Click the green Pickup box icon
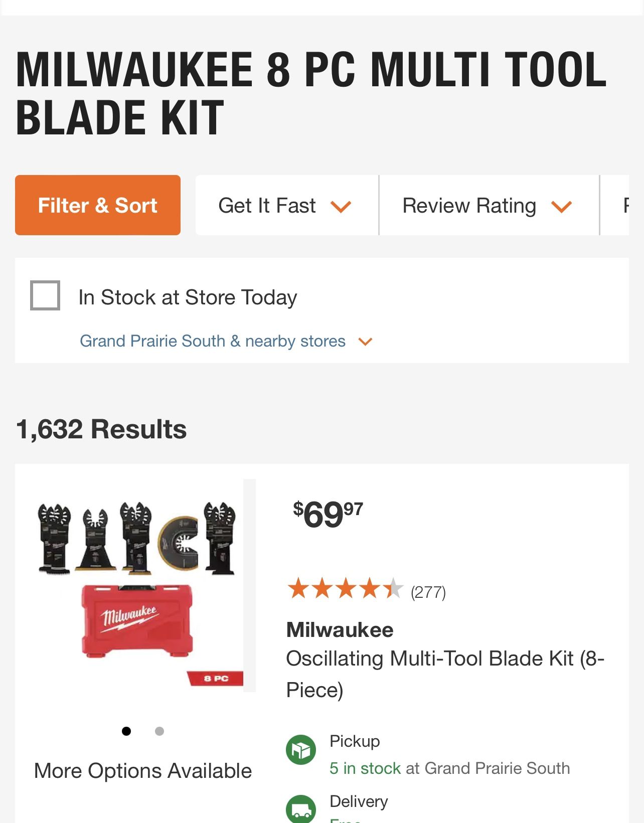The height and width of the screenshot is (823, 644). point(301,750)
